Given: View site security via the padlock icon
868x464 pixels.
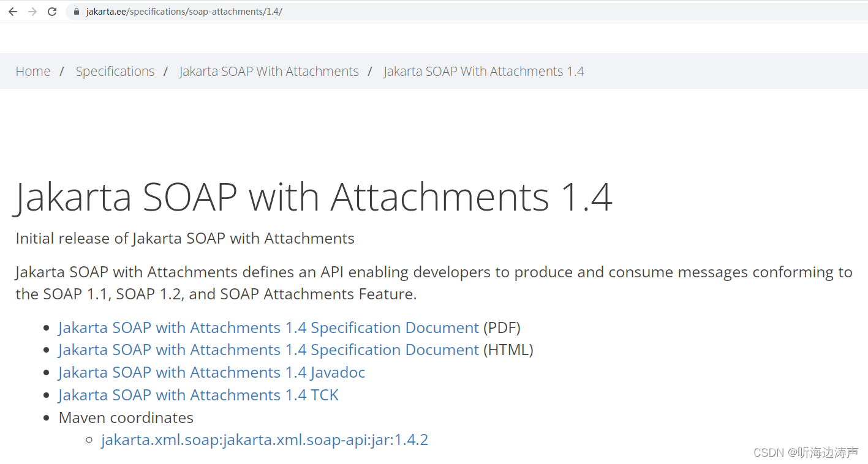Looking at the screenshot, I should click(77, 12).
